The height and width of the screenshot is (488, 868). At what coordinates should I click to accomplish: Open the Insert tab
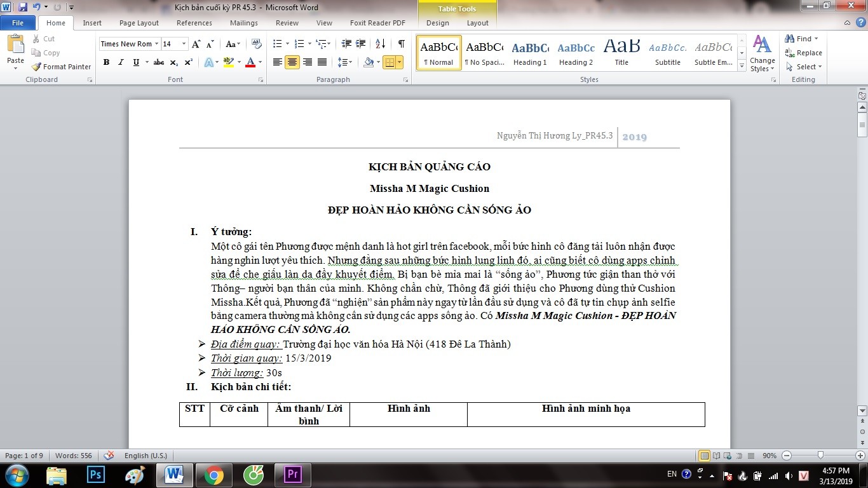click(92, 23)
